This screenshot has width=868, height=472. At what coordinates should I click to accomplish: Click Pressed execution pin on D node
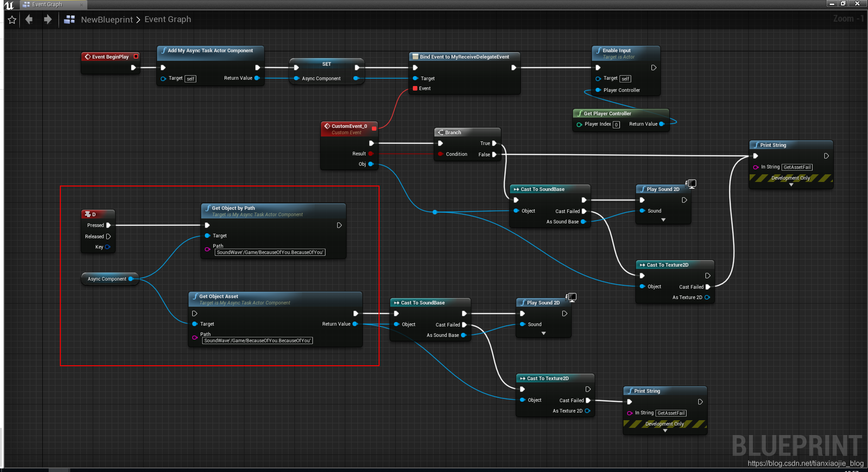tap(108, 225)
